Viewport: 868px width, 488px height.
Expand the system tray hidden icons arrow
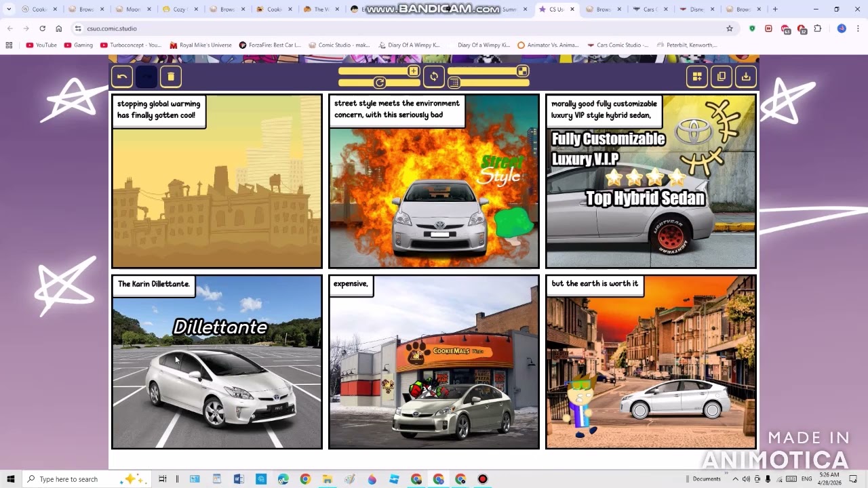click(x=736, y=479)
